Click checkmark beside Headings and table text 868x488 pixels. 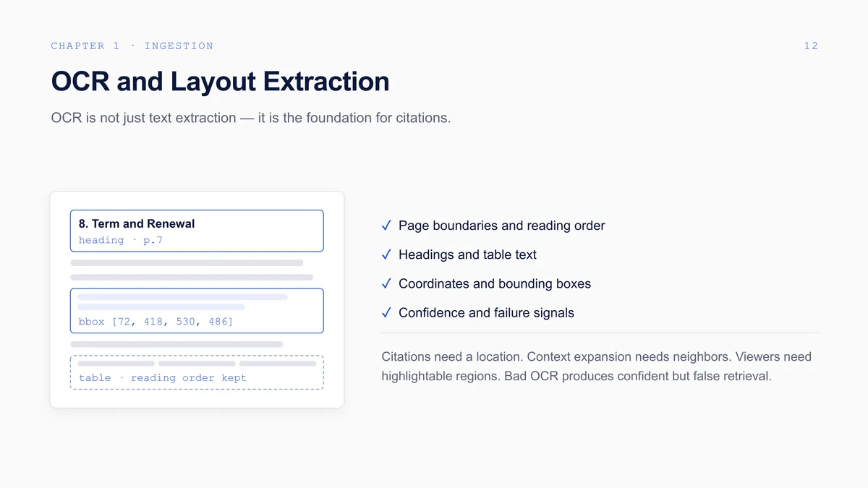pyautogui.click(x=386, y=254)
